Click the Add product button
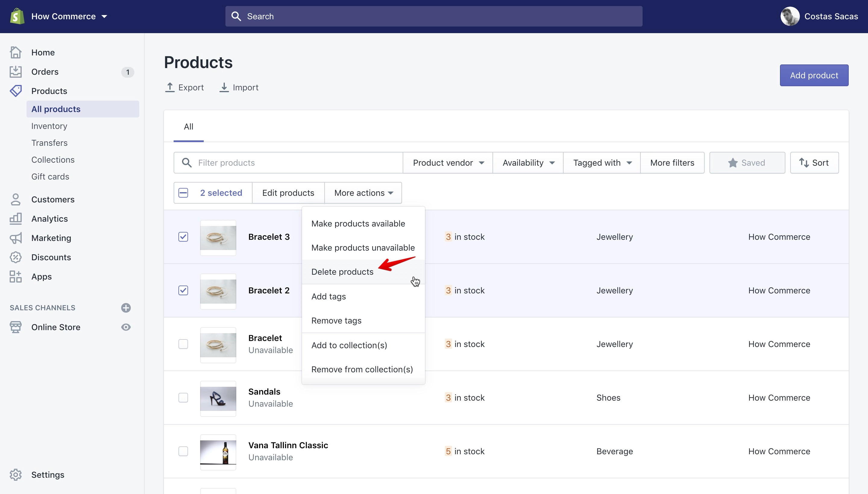 coord(814,75)
